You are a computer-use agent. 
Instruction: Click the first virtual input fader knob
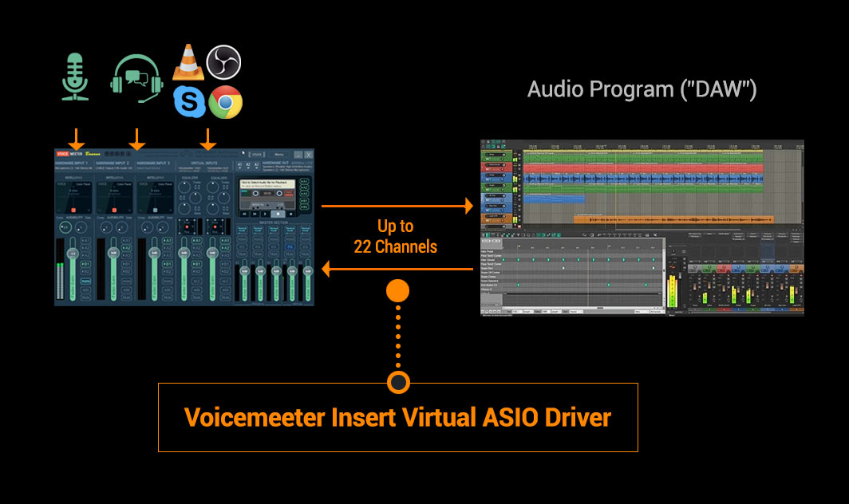click(x=185, y=253)
